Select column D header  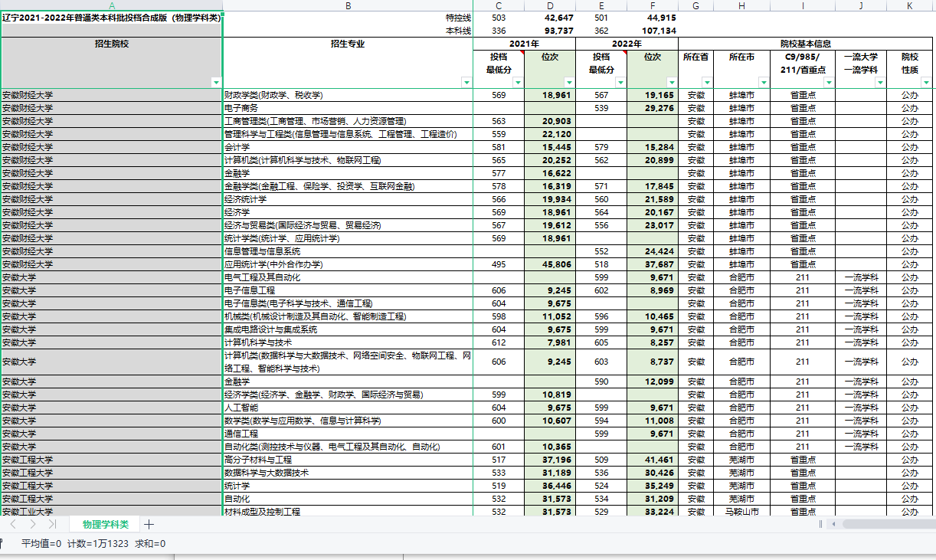coord(550,5)
